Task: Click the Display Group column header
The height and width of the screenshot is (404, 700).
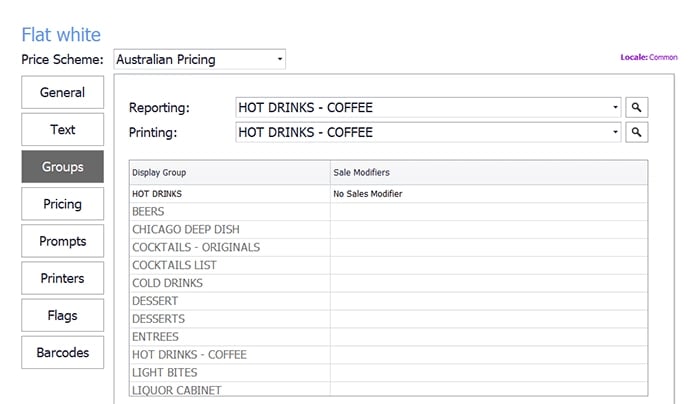Action: tap(229, 172)
